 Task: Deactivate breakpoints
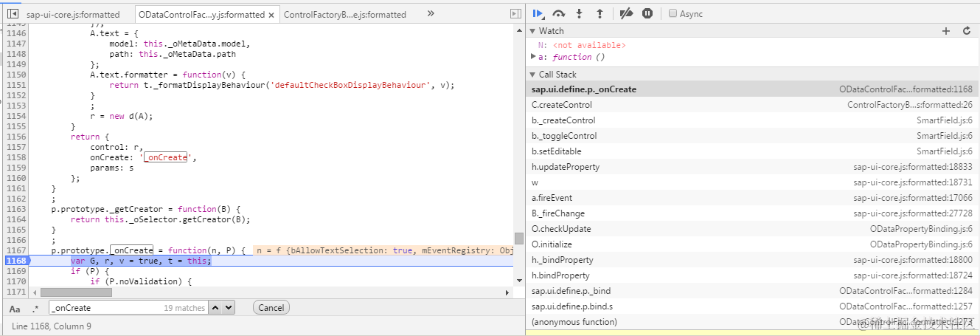(626, 13)
